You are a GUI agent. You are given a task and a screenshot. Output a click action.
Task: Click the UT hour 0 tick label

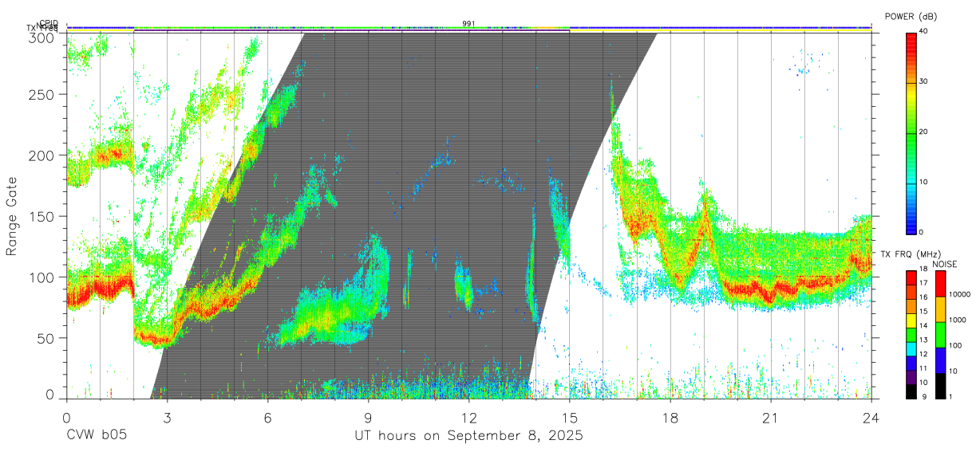pyautogui.click(x=66, y=417)
